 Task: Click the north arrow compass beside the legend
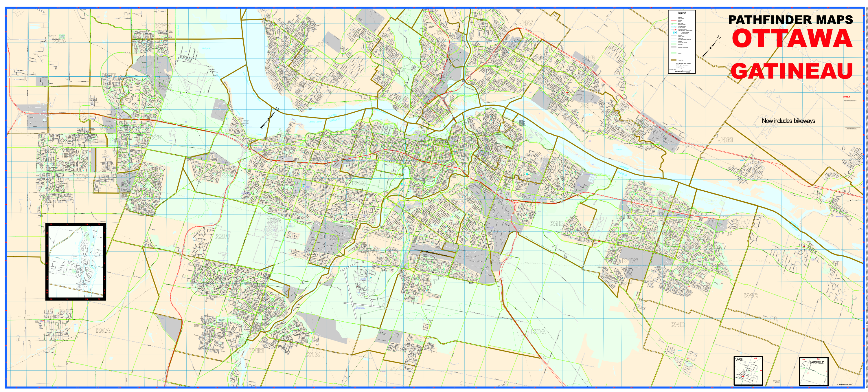(x=711, y=47)
